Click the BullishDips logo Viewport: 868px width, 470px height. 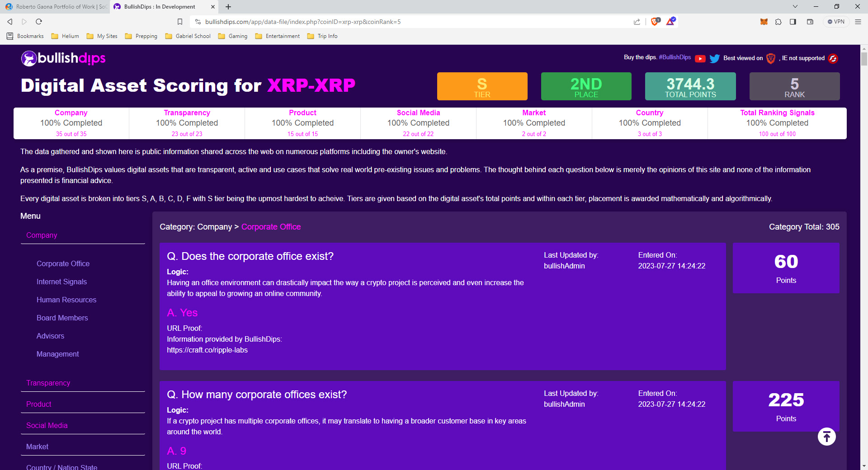pyautogui.click(x=63, y=58)
